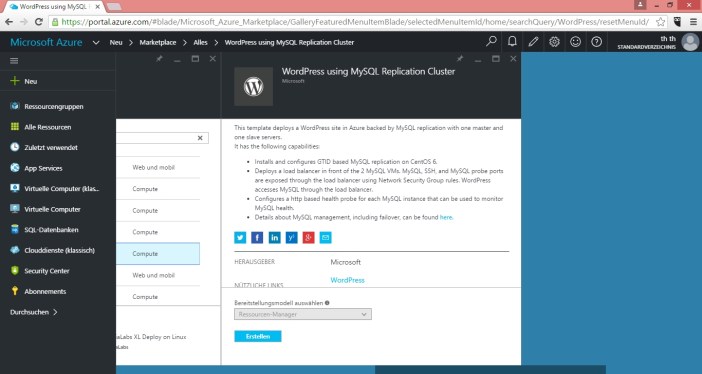This screenshot has height=374, width=702.
Task: Click Microsoft Azure logo text
Action: pyautogui.click(x=46, y=42)
